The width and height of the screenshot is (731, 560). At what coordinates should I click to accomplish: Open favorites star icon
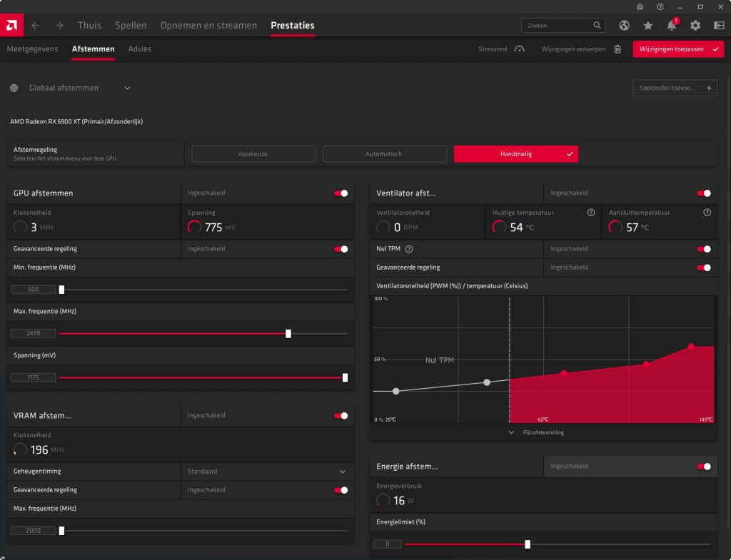[x=647, y=25]
